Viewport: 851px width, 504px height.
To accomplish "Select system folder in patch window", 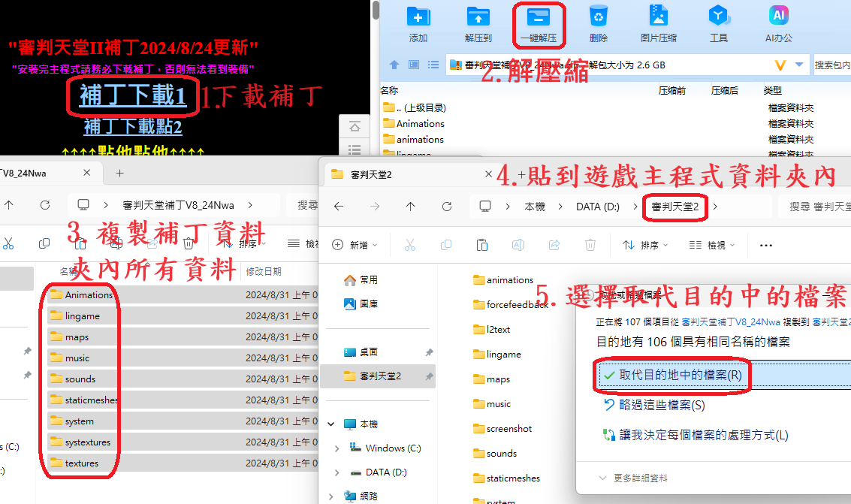I will tap(79, 421).
